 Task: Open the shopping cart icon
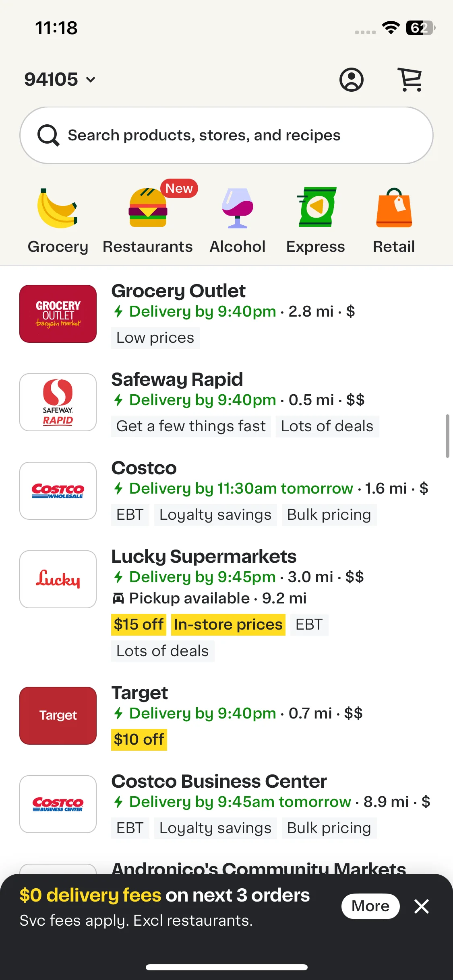pos(410,79)
